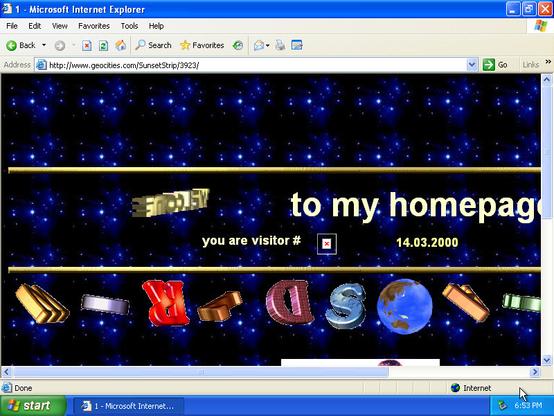Screen dimensions: 554x416
Task: Expand the Links toolbar chevron
Action: [548, 62]
